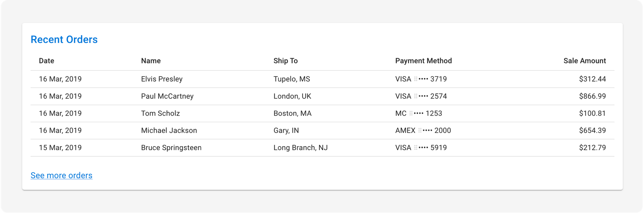
Task: Select the Long Branch, NJ cell
Action: click(300, 148)
